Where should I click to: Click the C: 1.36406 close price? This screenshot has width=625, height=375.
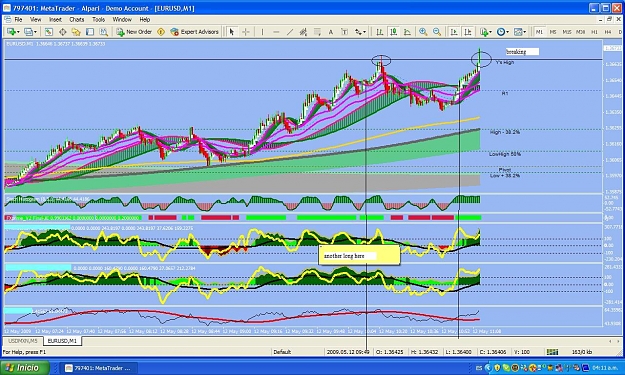[494, 352]
